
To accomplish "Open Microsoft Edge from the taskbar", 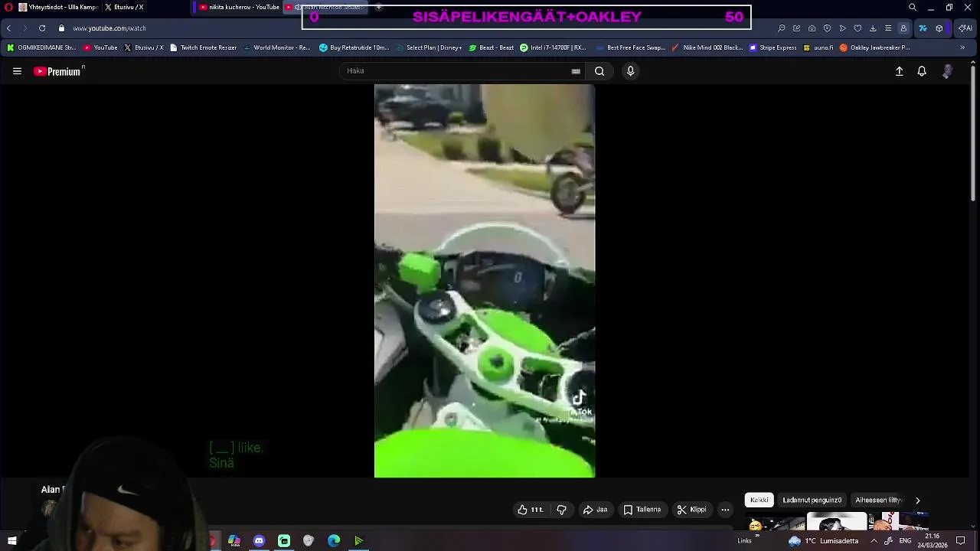I will click(x=334, y=541).
